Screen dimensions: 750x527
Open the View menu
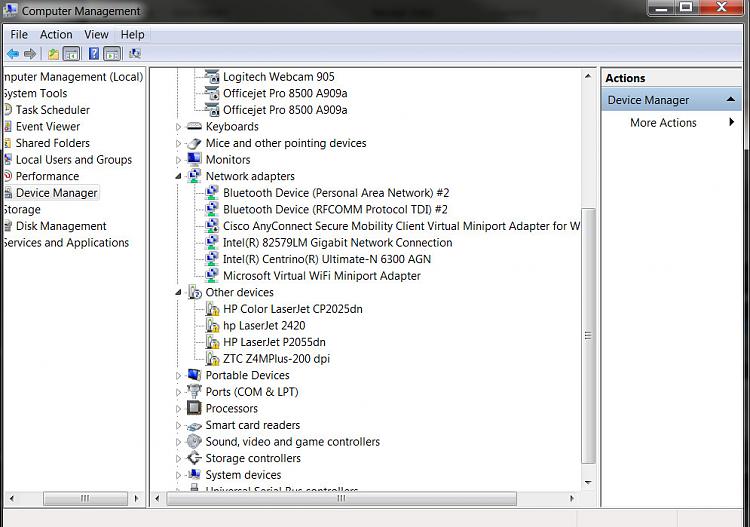coord(96,34)
